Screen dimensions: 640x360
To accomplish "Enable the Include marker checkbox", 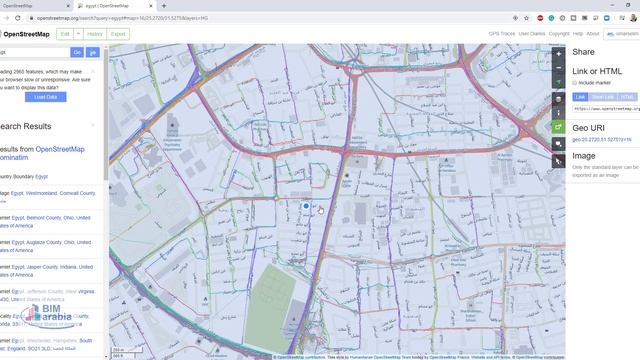I will [x=575, y=82].
